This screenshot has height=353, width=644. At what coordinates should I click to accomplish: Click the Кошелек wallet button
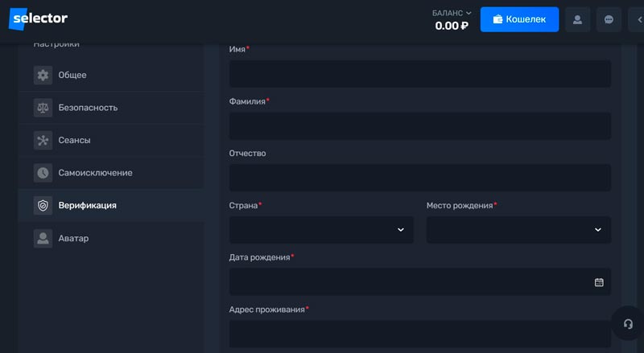519,19
